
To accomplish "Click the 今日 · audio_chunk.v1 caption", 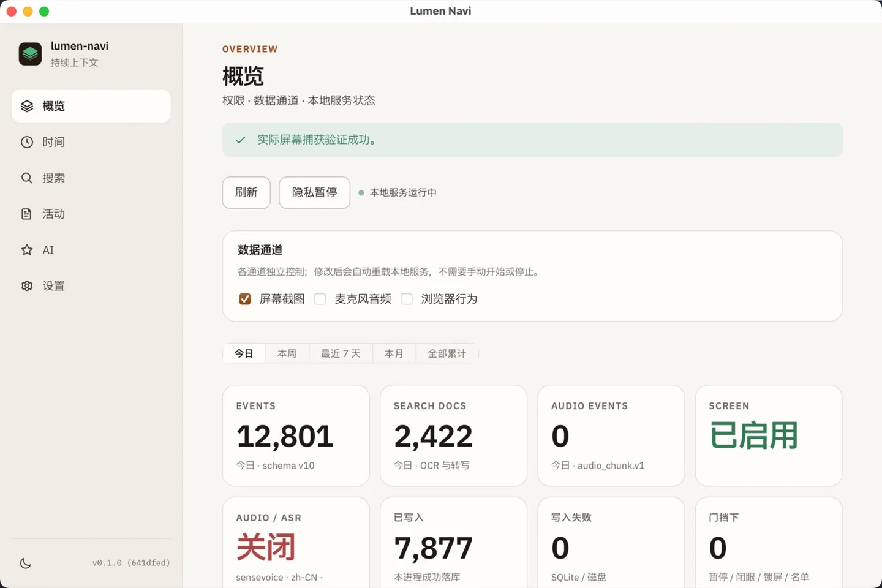I will coord(598,466).
